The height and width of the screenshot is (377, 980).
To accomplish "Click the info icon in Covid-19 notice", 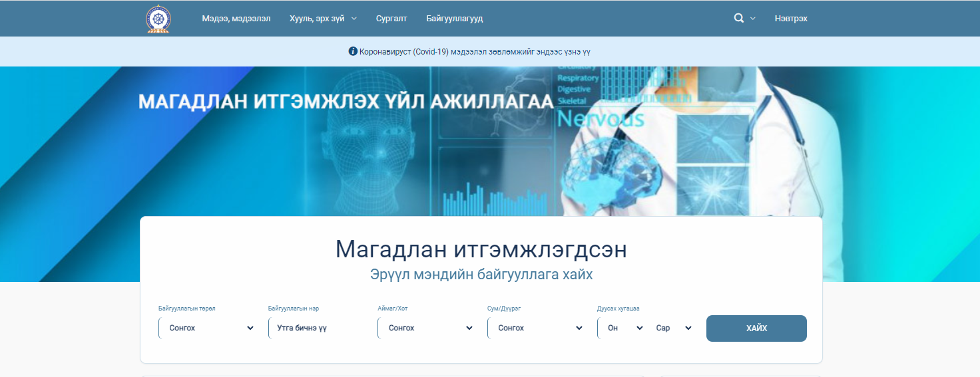I will tap(353, 51).
